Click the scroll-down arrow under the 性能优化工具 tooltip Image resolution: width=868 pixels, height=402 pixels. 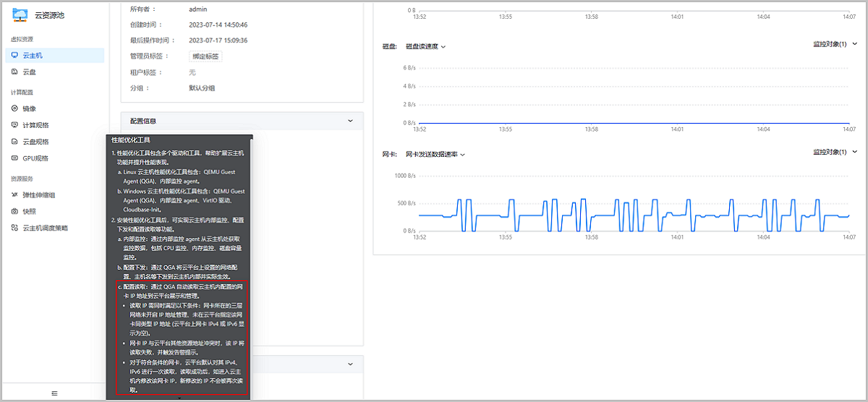click(x=179, y=398)
